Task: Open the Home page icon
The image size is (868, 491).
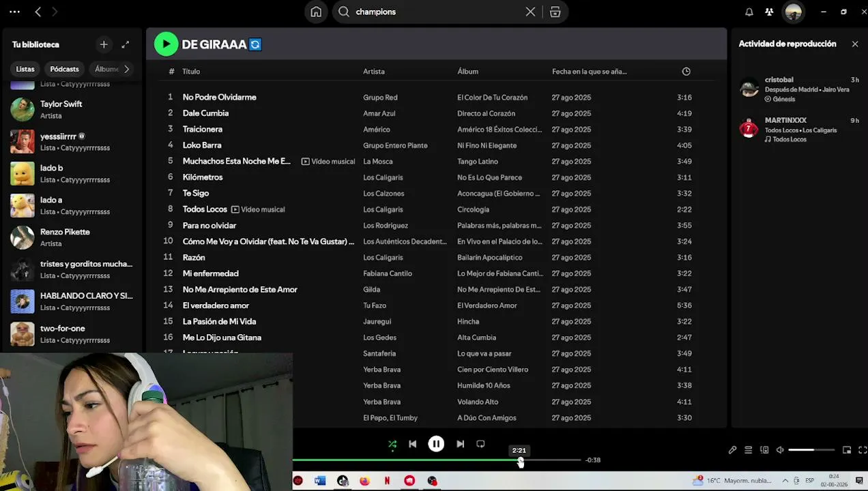Action: (316, 12)
